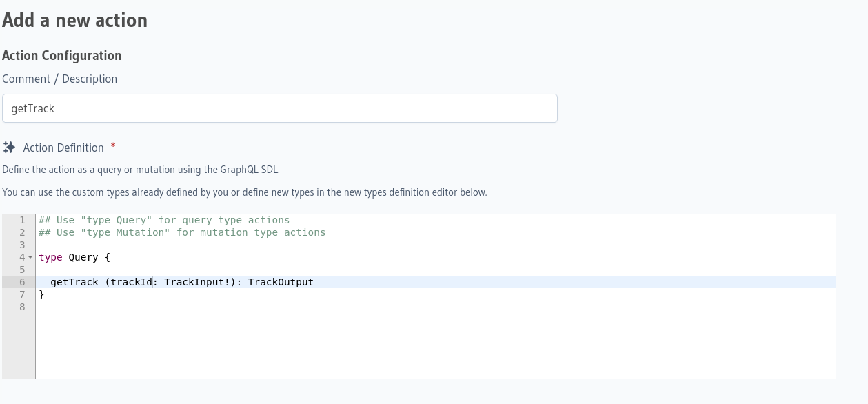Click the sparkle icon beside Action Definition
Screen dimensions: 868x404
(x=9, y=148)
